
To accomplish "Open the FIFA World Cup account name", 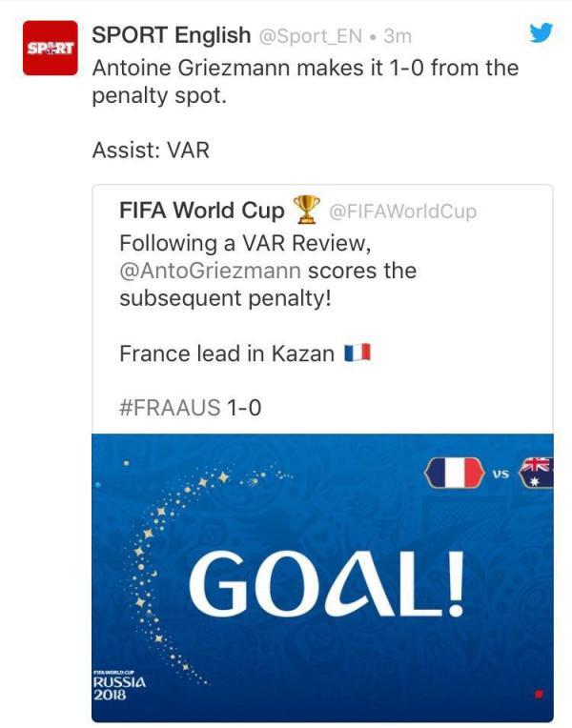I will [202, 210].
